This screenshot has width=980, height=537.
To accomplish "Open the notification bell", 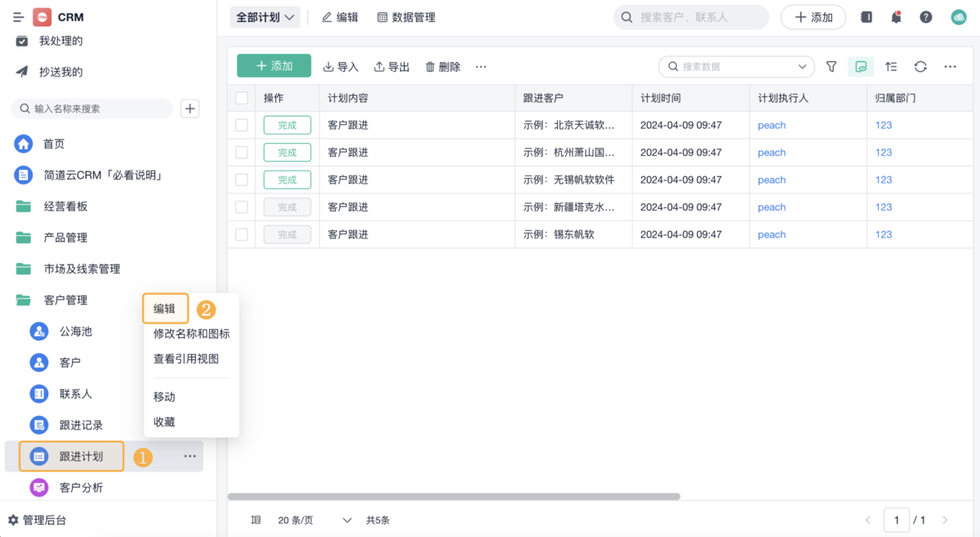I will pyautogui.click(x=896, y=17).
